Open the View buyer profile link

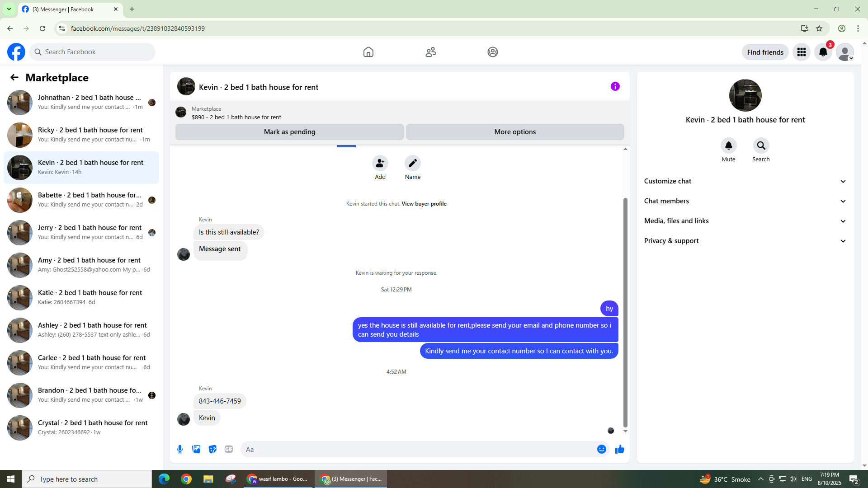(424, 204)
